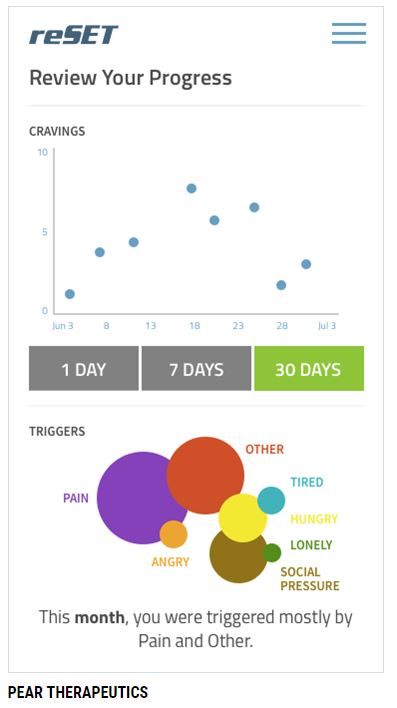Click the reSET logo
This screenshot has height=708, width=397.
(74, 35)
